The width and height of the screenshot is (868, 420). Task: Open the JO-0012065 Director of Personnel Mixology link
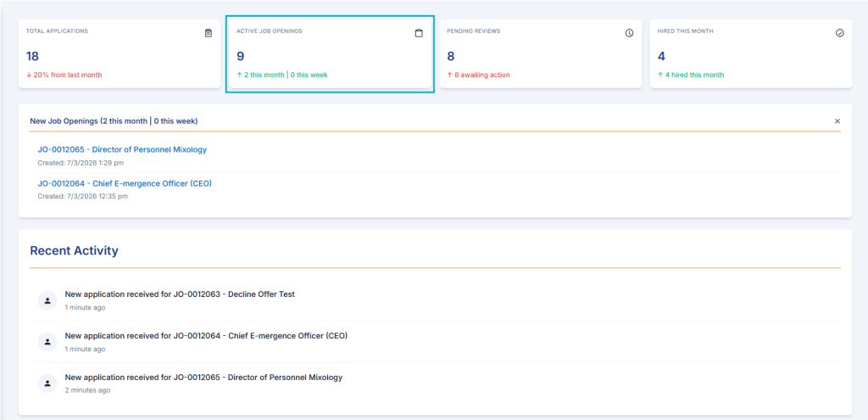click(122, 149)
